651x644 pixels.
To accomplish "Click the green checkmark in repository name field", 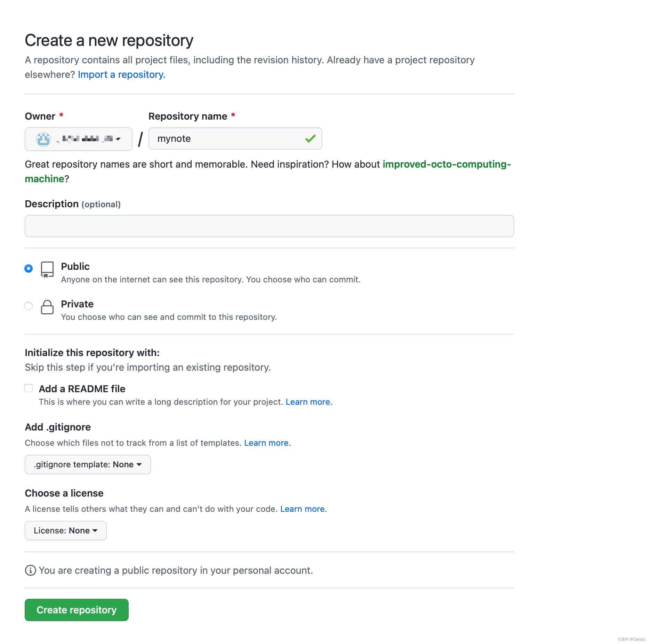I will [x=311, y=138].
